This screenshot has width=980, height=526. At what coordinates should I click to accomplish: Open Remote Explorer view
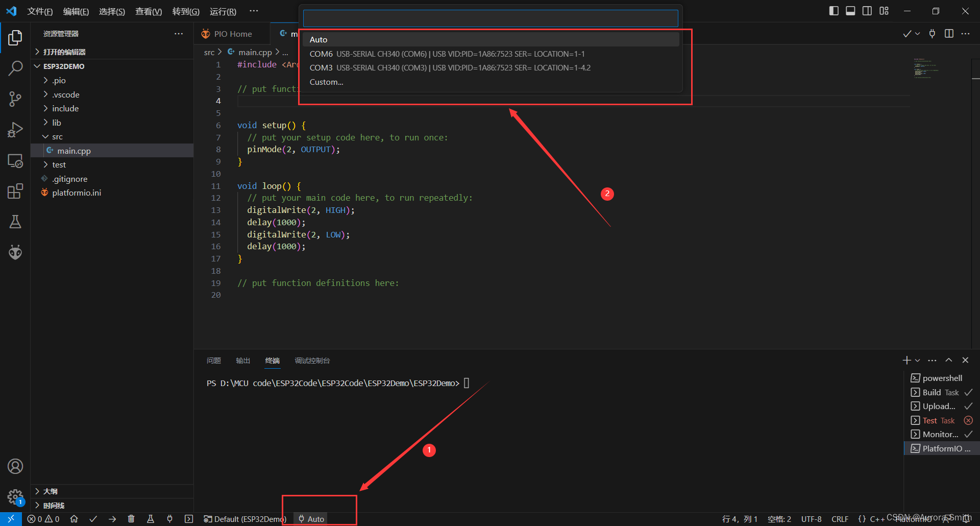click(15, 161)
